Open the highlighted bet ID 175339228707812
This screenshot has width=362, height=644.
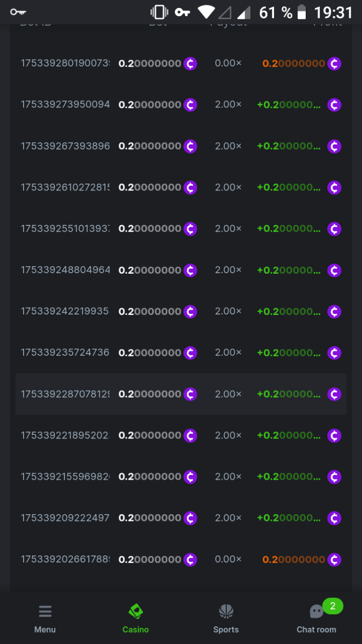65,394
